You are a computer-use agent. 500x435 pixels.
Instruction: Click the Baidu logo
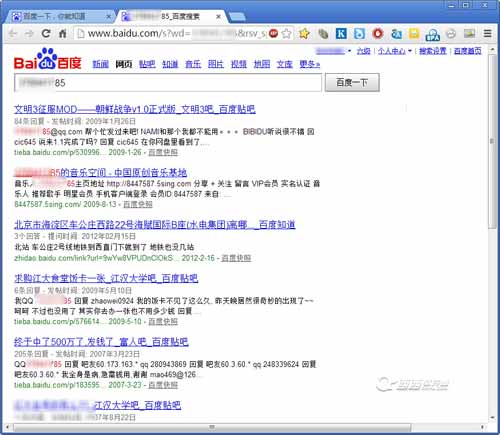click(x=48, y=59)
